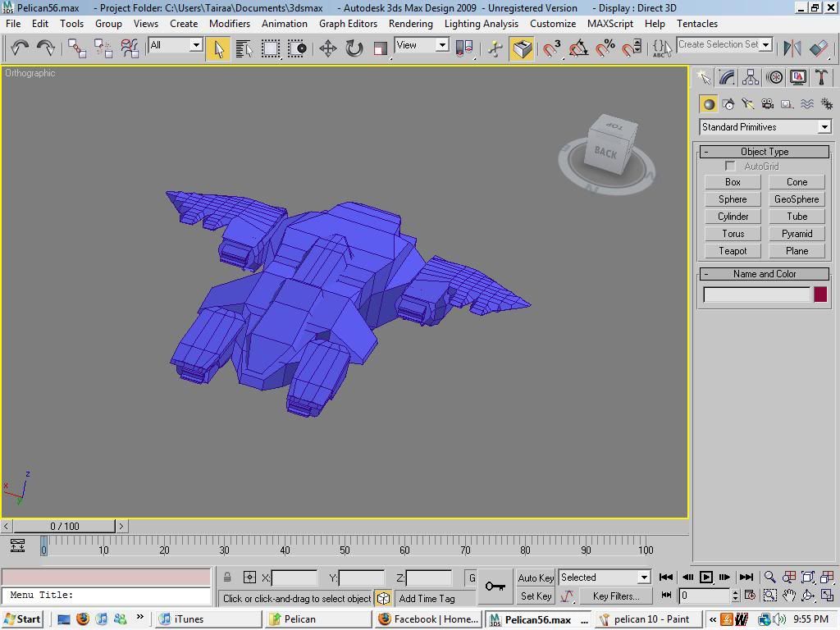Switch to 'pelican 10 - Paint' taskbar window
Viewport: 840px width, 630px height.
[x=648, y=619]
